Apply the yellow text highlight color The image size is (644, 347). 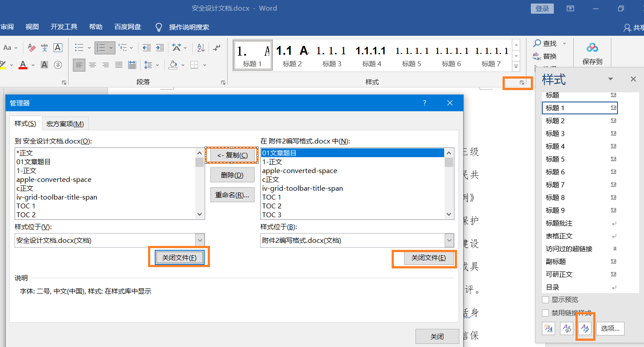(2, 65)
